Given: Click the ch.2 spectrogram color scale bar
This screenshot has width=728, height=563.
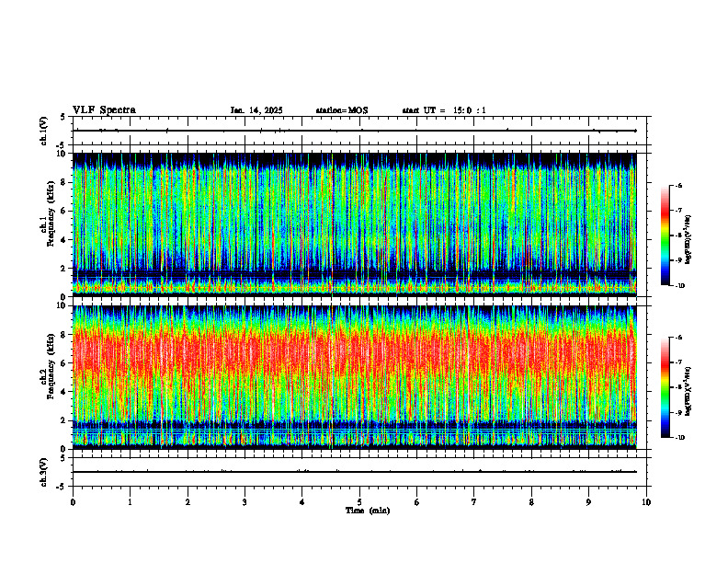Looking at the screenshot, I should 665,387.
